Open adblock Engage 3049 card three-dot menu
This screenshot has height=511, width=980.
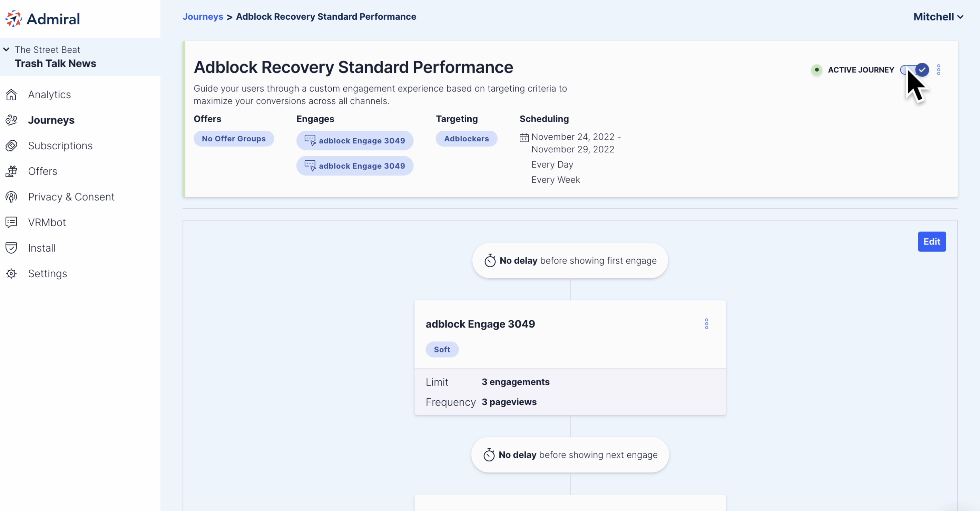tap(706, 324)
